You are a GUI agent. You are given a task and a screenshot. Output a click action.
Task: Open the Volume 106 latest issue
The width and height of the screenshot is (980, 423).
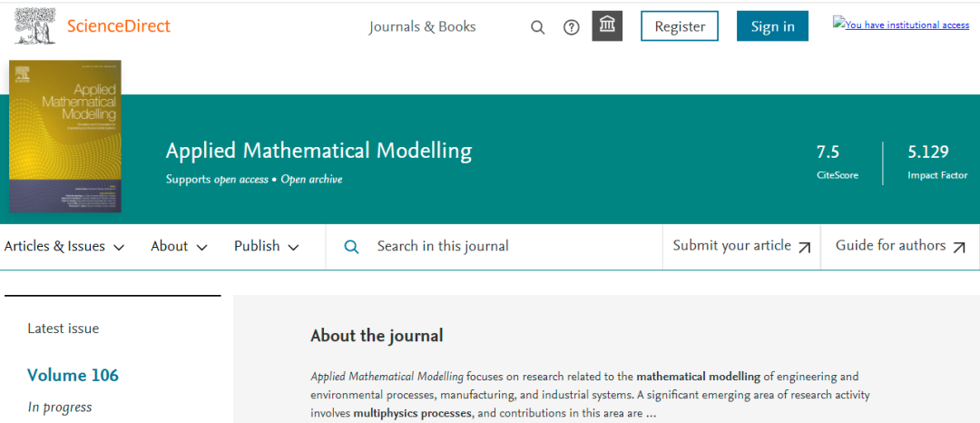coord(73,375)
